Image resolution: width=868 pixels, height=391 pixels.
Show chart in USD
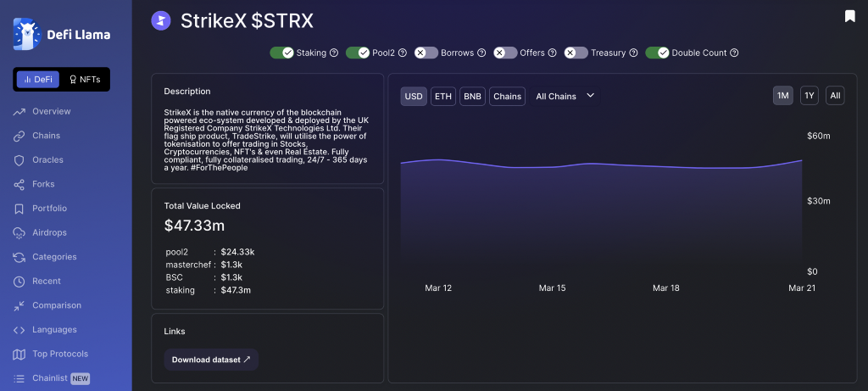coord(414,97)
